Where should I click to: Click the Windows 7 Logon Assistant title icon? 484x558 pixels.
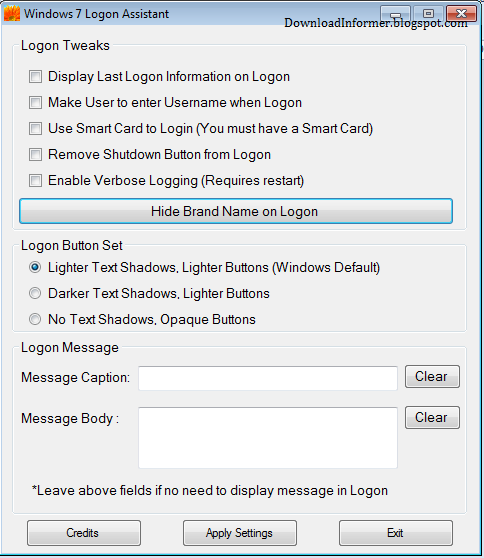click(12, 14)
